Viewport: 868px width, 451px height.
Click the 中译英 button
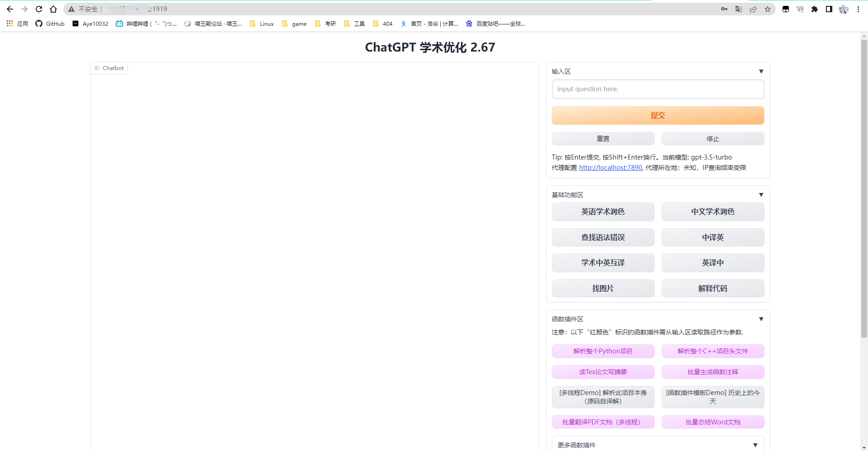pyautogui.click(x=713, y=237)
